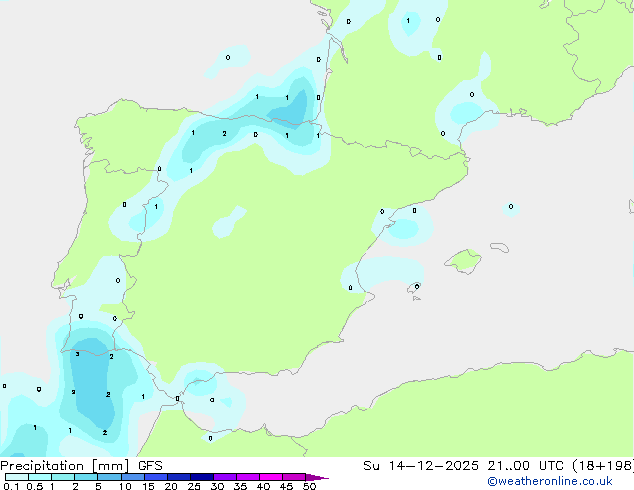Click the 'Precipitation [mm] GFS' title text

coord(81,466)
